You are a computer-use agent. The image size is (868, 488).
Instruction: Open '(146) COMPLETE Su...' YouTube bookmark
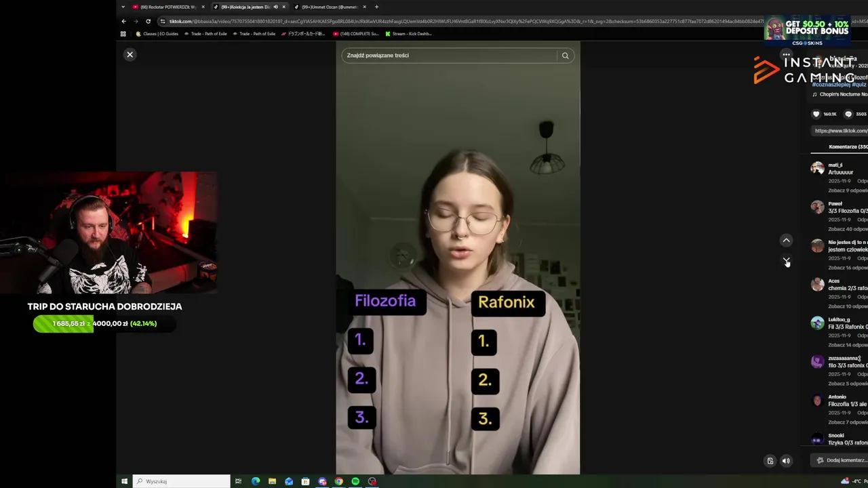click(355, 33)
